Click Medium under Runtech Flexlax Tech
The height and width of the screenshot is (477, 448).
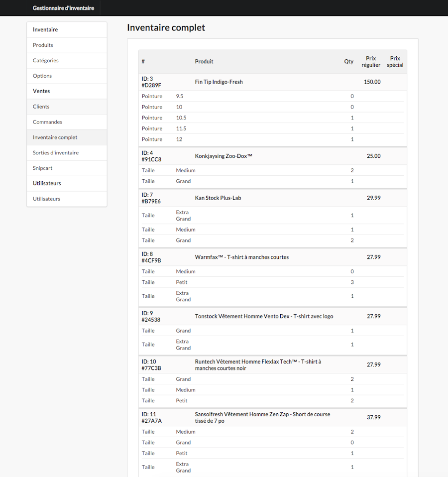(186, 390)
